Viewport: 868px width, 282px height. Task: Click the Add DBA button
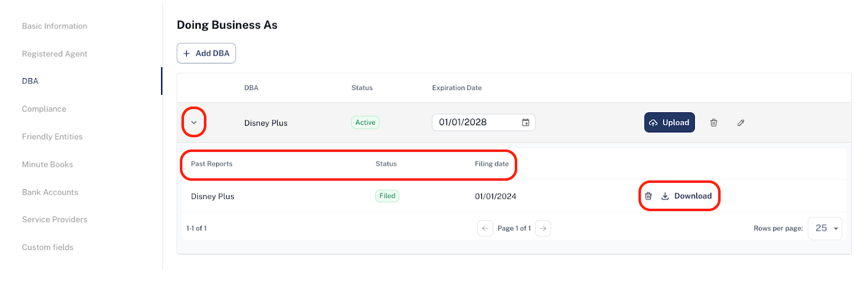point(206,53)
